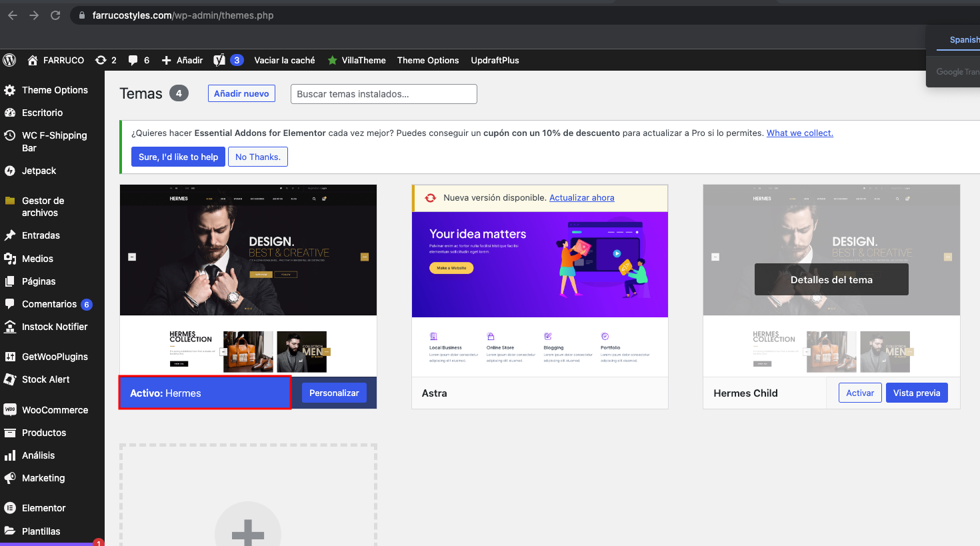Click Vista previa for Hermes Child
The image size is (980, 546).
917,393
